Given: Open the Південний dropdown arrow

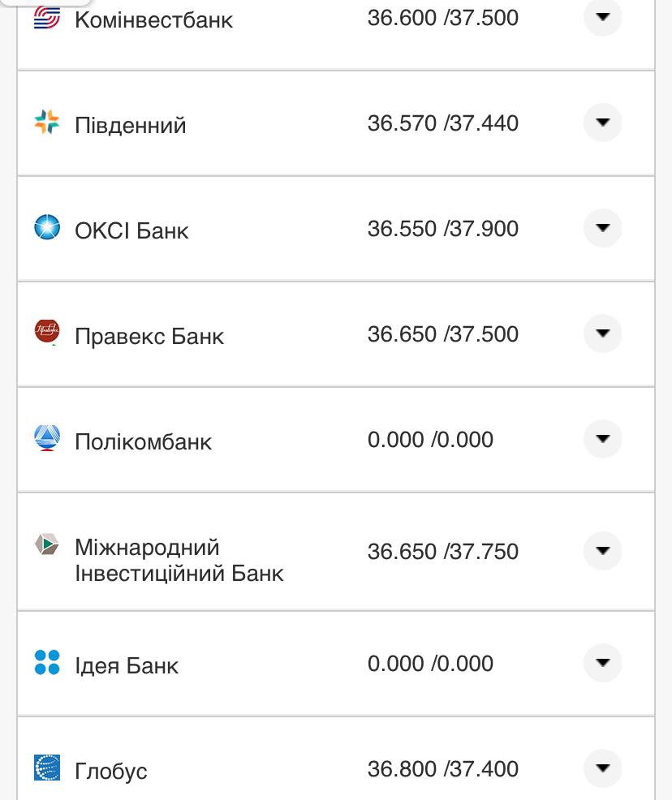Looking at the screenshot, I should pyautogui.click(x=602, y=123).
